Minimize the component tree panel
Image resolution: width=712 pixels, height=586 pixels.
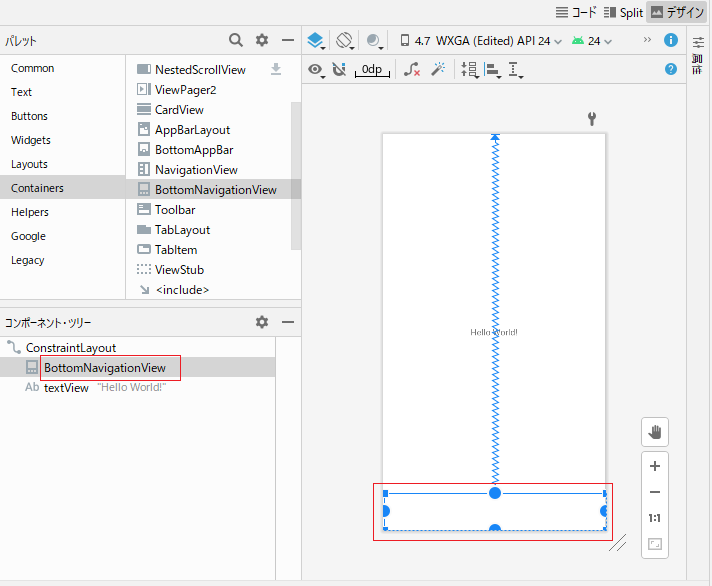[x=288, y=322]
